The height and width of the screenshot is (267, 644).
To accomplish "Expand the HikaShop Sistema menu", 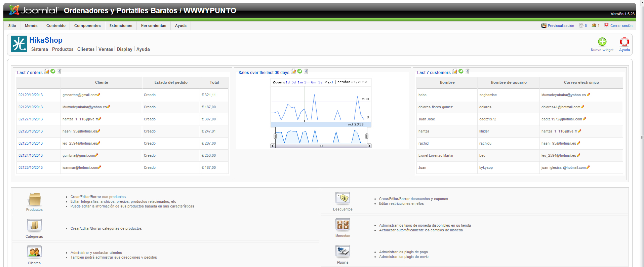I will tap(40, 49).
